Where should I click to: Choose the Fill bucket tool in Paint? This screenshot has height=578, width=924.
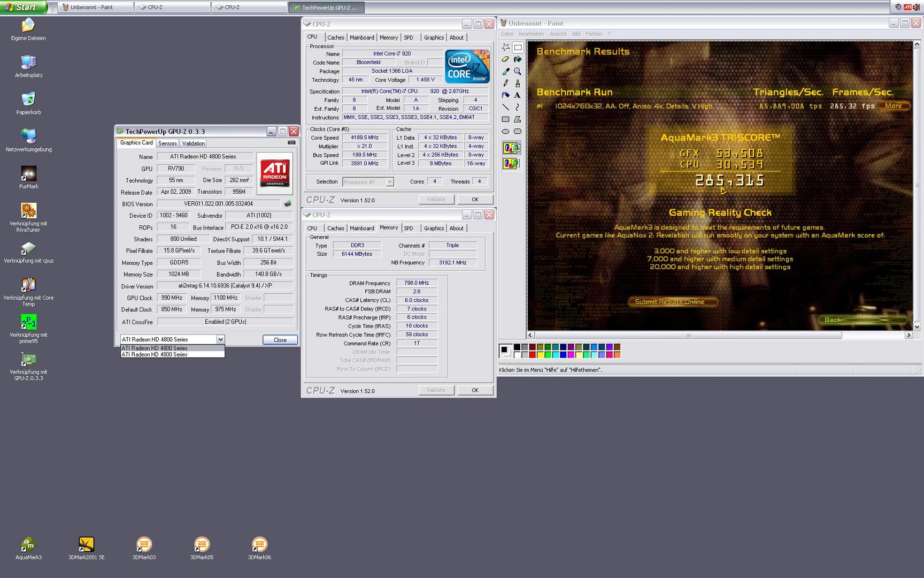point(518,59)
